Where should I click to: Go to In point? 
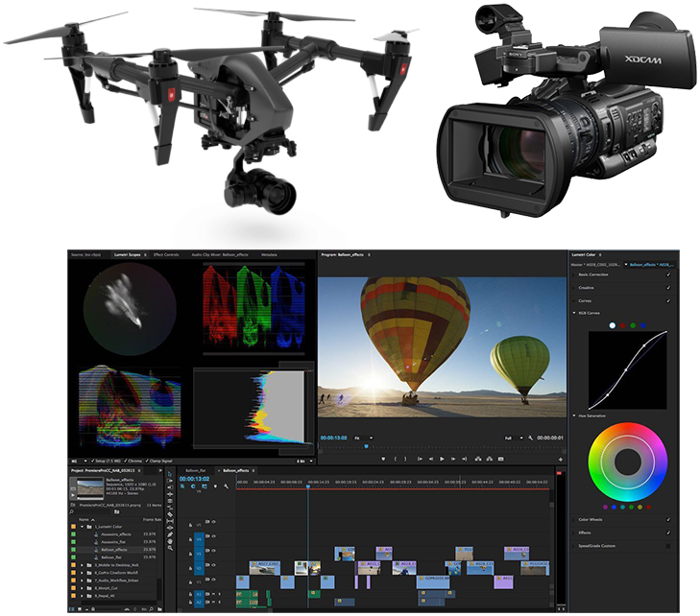click(420, 459)
